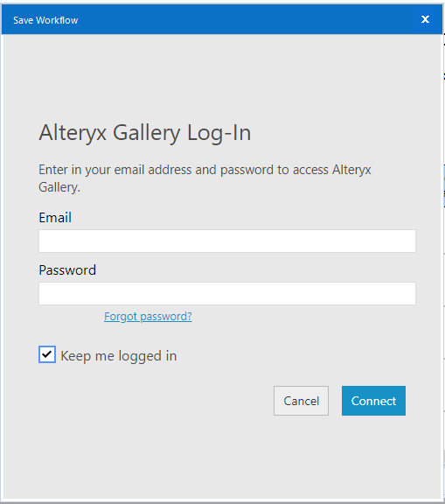Click the email and password instruction text
The image size is (445, 504).
[x=205, y=178]
